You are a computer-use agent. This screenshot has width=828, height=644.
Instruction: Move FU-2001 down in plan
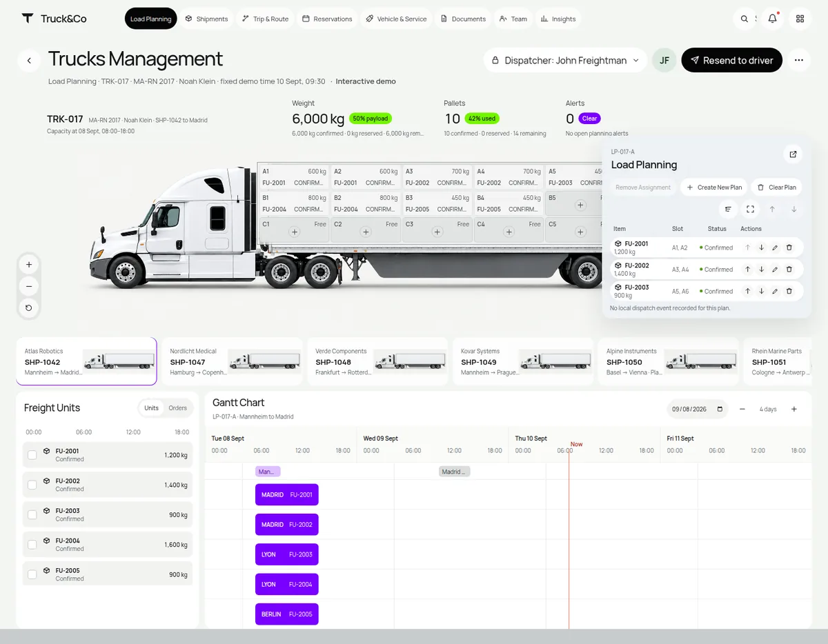pyautogui.click(x=762, y=248)
